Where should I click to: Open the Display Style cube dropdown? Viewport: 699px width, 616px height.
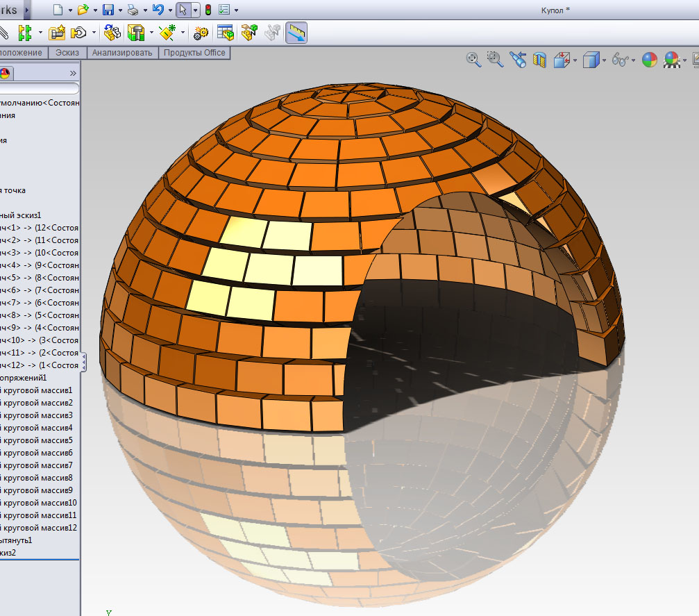tap(605, 60)
